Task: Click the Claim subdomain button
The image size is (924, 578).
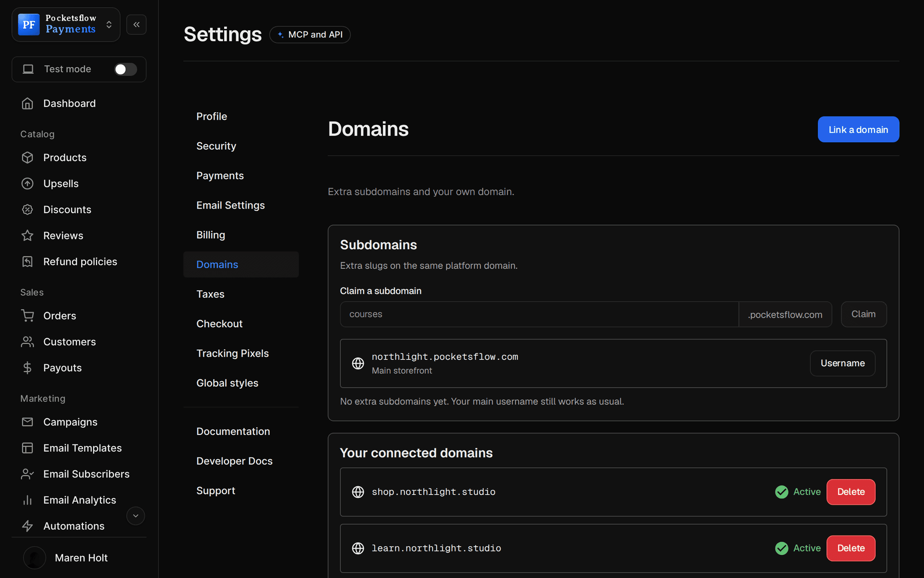Action: coord(864,314)
